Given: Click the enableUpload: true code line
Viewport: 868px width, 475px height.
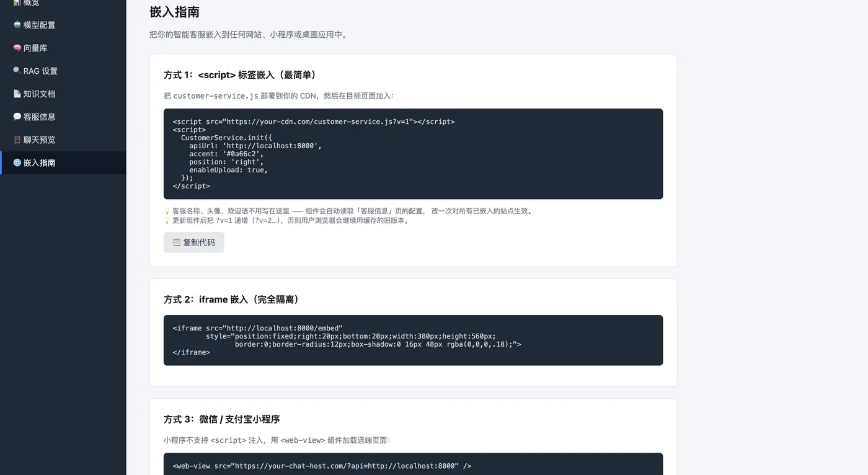Looking at the screenshot, I should tap(228, 170).
